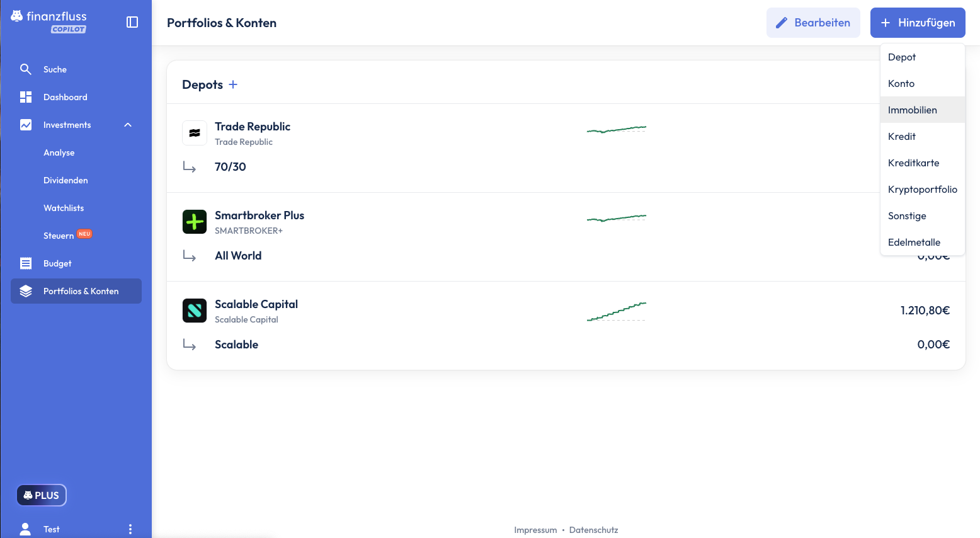Viewport: 980px width, 538px height.
Task: Pick Edelmetalle from the add menu
Action: (x=914, y=243)
